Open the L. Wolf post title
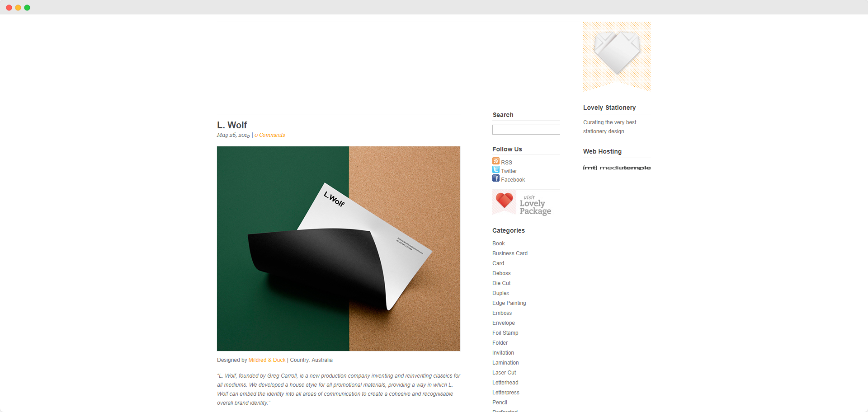Viewport: 868px width, 412px height. [x=232, y=125]
